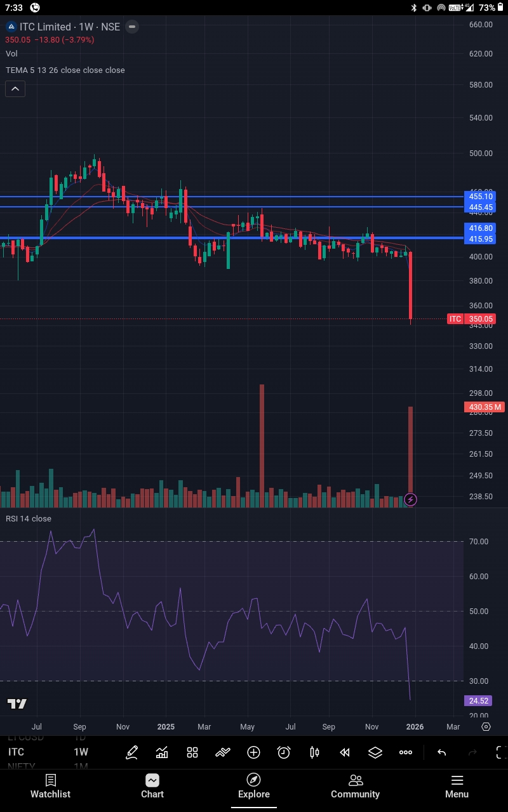Tap the lightning event marker on volume bar

tap(411, 500)
